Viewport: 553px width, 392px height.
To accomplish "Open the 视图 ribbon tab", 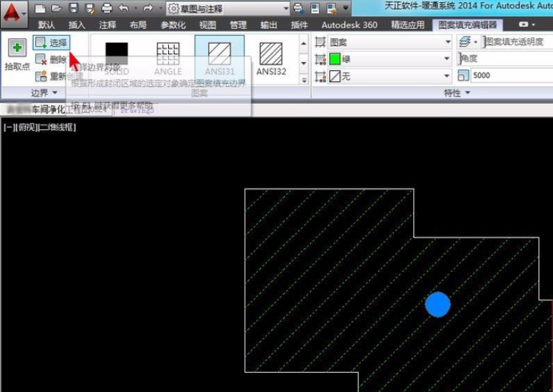I will (208, 24).
